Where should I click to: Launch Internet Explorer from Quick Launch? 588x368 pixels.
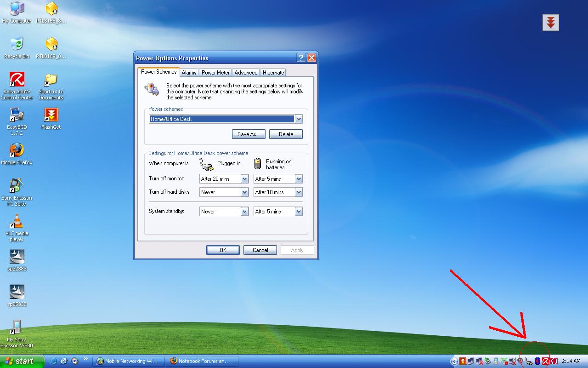[53, 361]
